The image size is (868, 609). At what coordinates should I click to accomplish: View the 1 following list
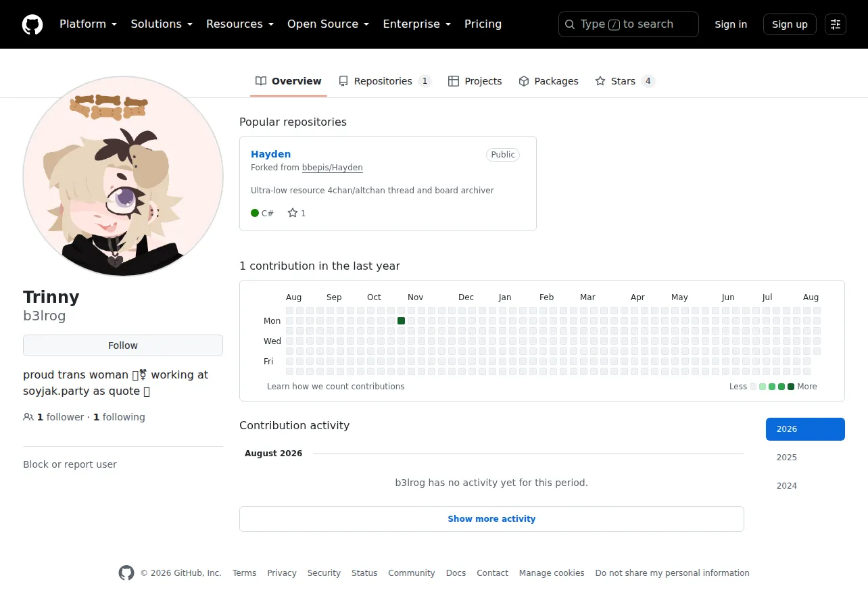point(119,417)
